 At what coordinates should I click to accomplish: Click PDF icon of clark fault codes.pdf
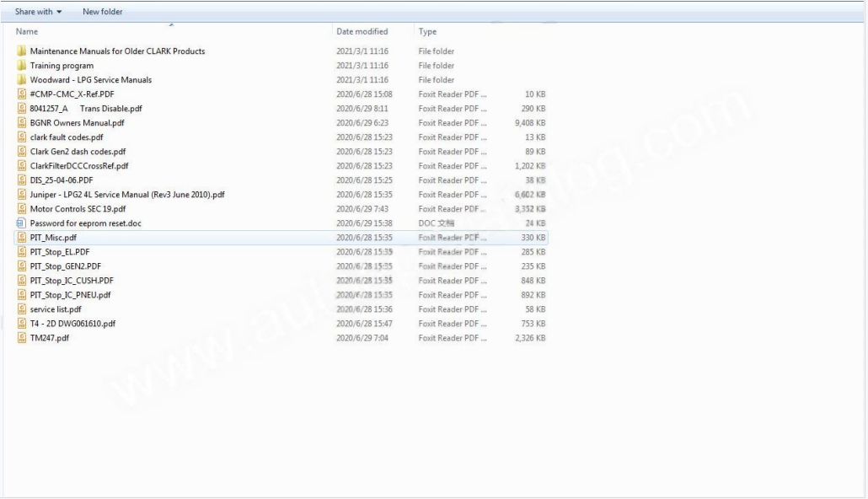click(x=22, y=137)
